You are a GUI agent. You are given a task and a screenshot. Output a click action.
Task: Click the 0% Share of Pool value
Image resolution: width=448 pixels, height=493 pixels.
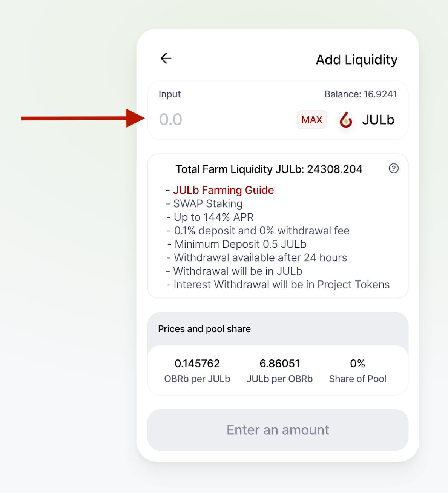357,364
